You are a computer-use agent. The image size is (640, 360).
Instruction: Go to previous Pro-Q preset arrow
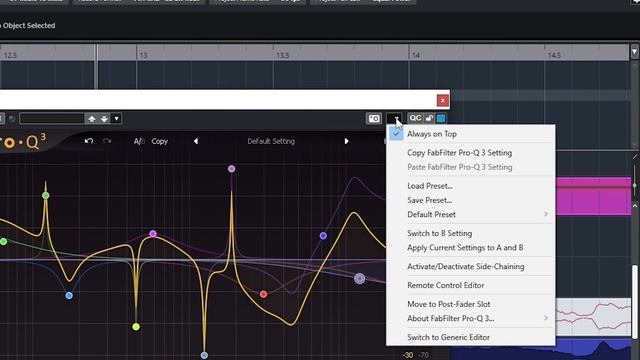(196, 141)
